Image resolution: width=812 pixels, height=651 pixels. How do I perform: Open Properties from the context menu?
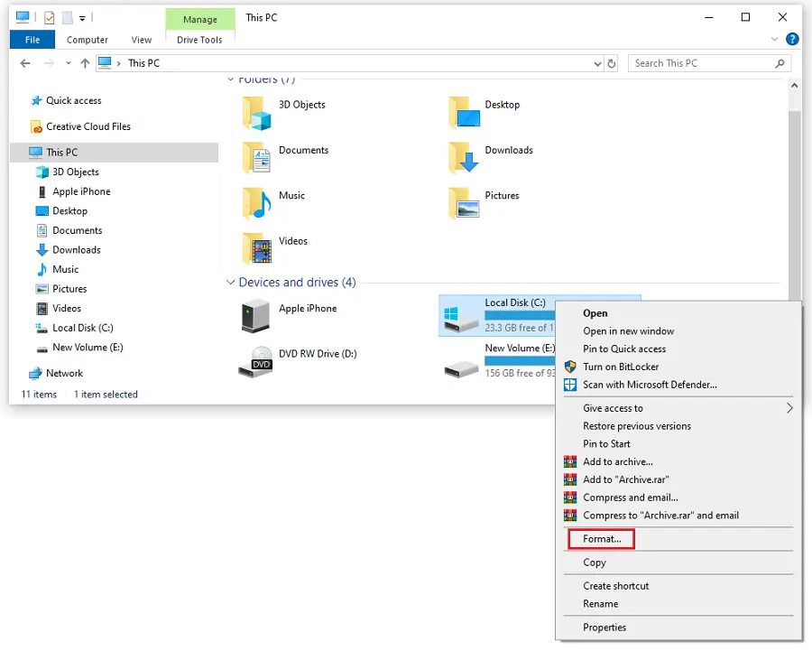[x=604, y=628]
